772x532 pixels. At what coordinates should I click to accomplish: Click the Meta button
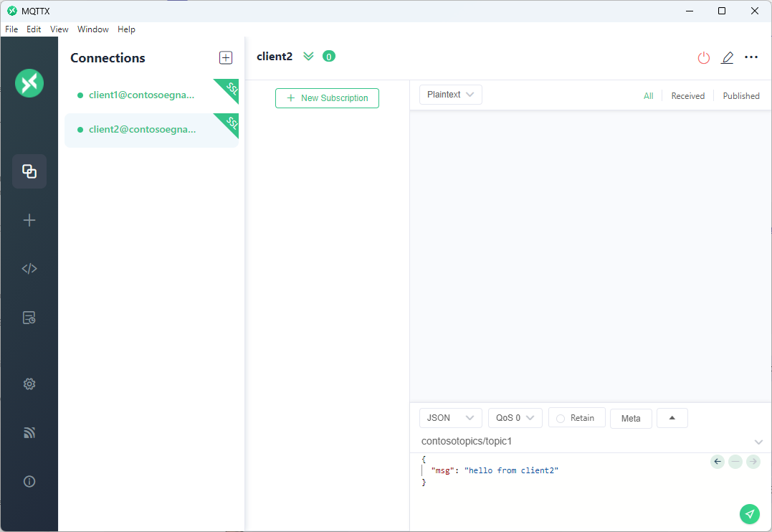[x=631, y=419]
